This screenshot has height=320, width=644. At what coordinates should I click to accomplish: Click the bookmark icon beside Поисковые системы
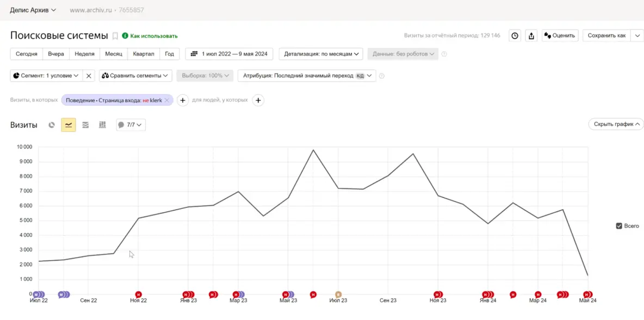coord(115,36)
